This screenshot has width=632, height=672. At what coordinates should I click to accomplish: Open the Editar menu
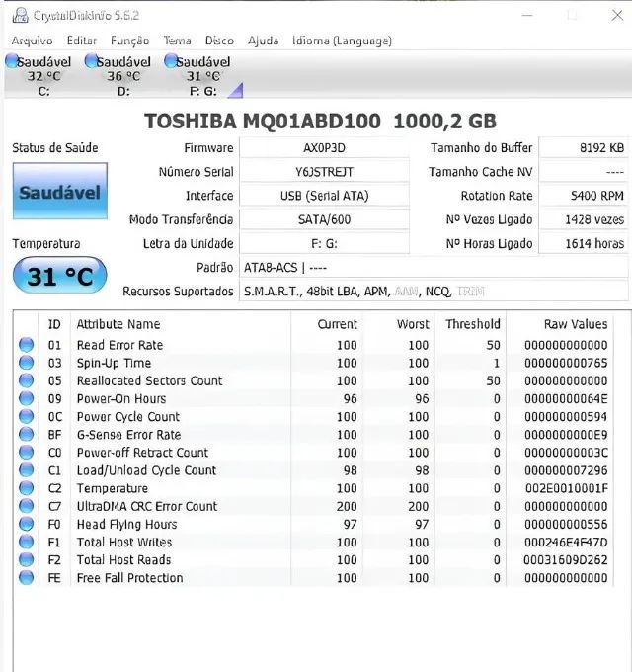[82, 41]
